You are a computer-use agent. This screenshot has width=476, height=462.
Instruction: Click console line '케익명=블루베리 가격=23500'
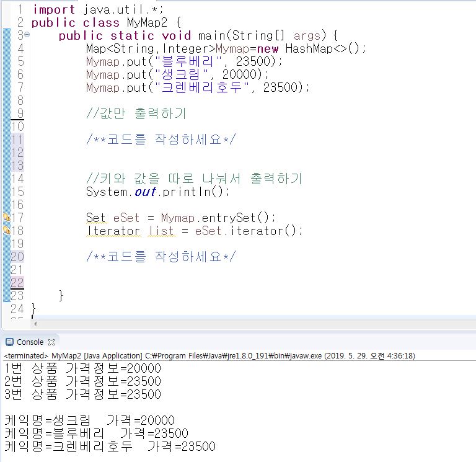pyautogui.click(x=97, y=433)
